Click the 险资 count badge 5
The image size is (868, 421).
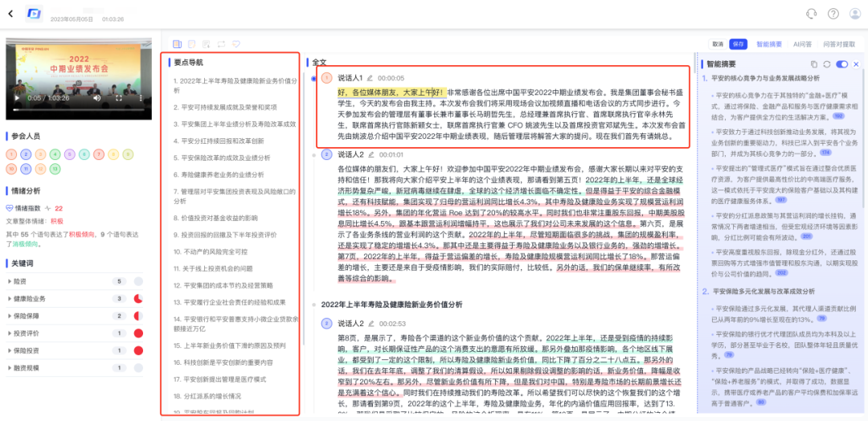point(119,281)
